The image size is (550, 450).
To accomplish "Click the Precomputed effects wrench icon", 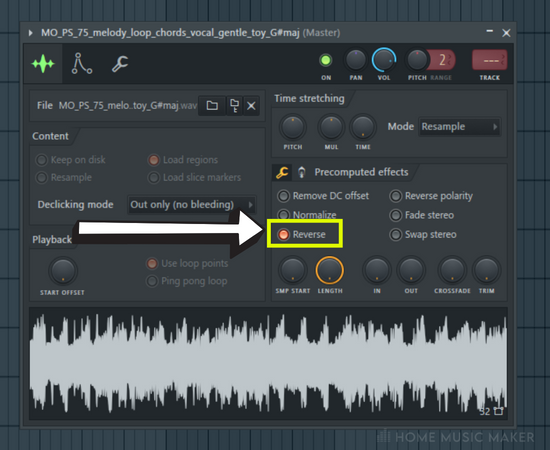I will (x=282, y=173).
